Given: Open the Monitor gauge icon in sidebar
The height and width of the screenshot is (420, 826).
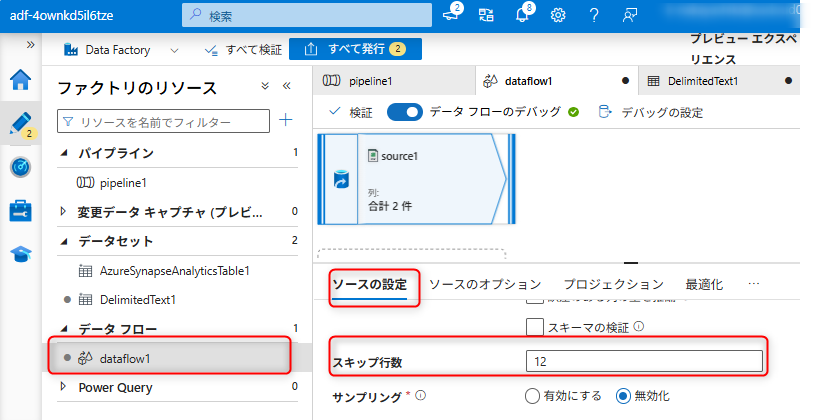Looking at the screenshot, I should pyautogui.click(x=20, y=167).
